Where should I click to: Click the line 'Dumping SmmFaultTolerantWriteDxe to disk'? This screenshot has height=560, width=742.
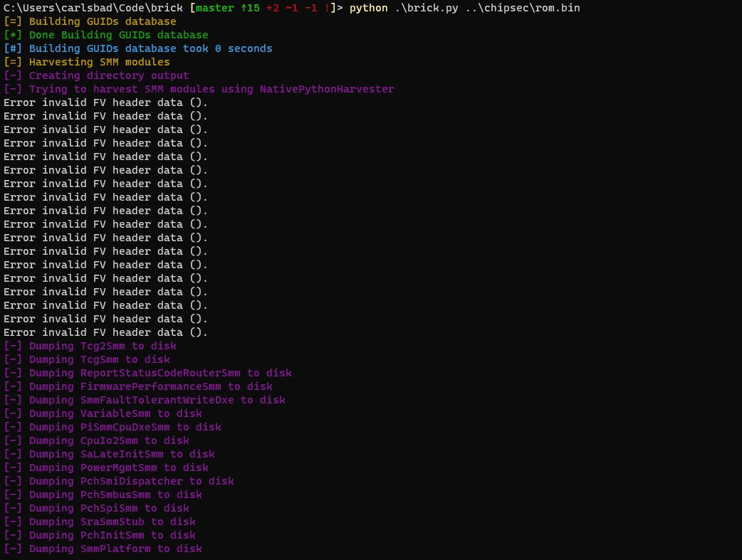(145, 400)
